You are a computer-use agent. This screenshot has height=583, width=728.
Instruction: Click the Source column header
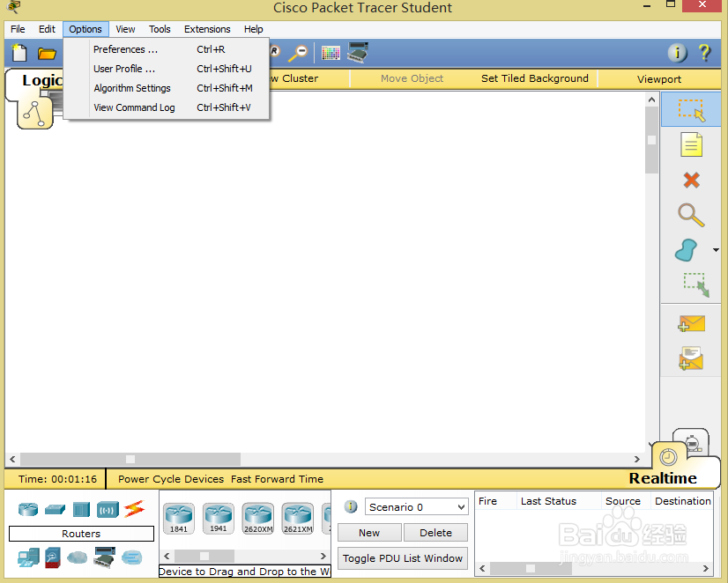pos(626,501)
